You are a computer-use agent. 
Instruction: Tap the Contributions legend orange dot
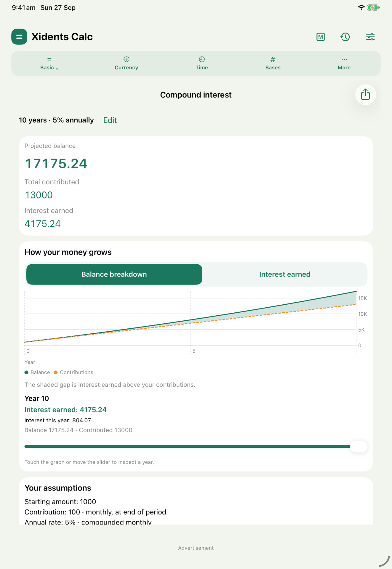(56, 373)
